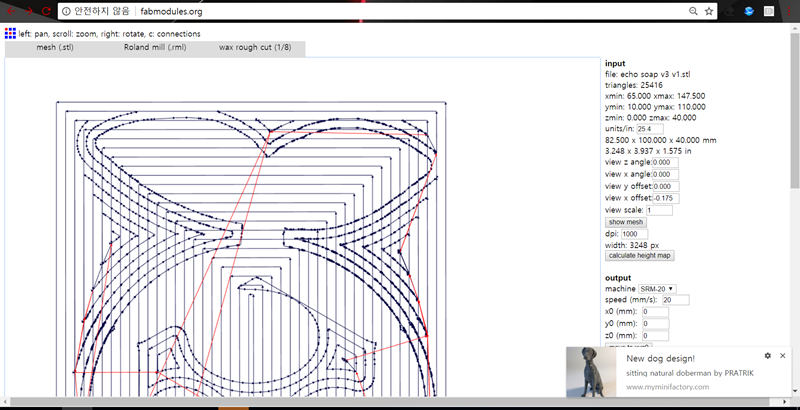Reload the fabmodules page
The width and height of the screenshot is (800, 410).
(x=46, y=11)
